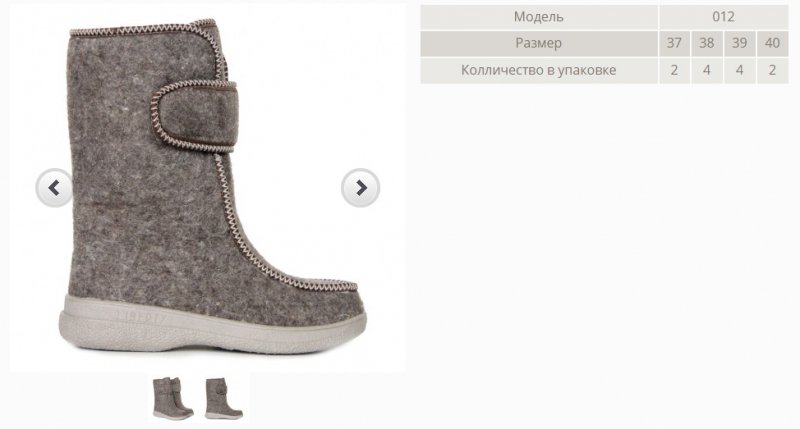
Task: Choose size 39 in the table
Action: click(x=740, y=43)
